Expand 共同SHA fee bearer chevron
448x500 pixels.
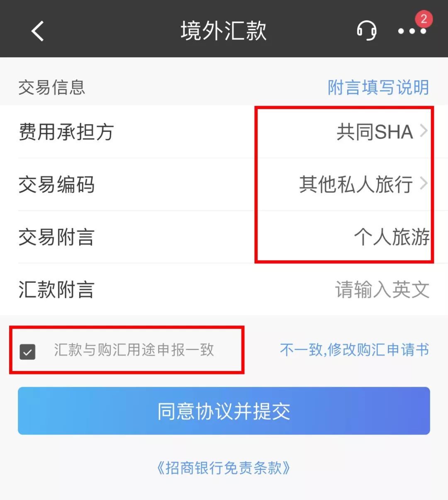(x=424, y=131)
